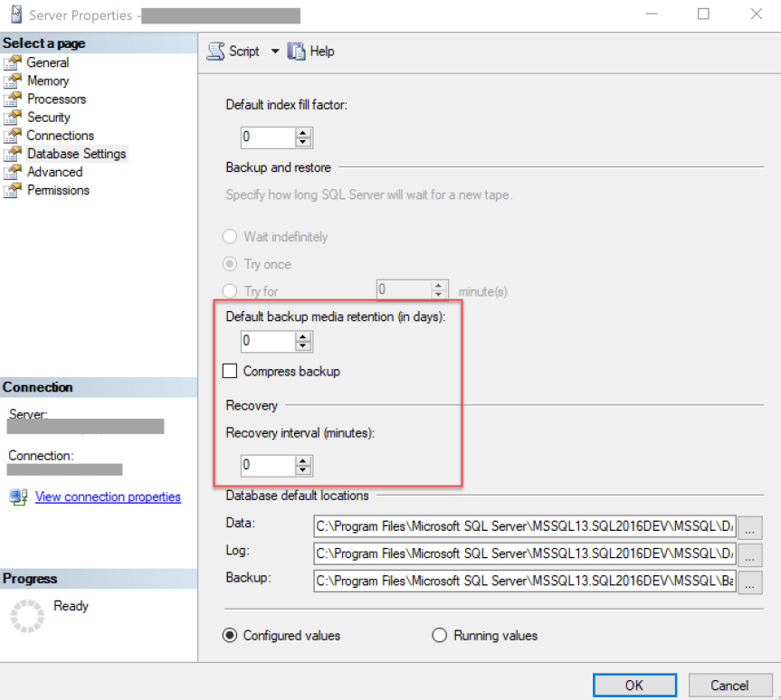Viewport: 781px width, 700px height.
Task: Select Wait indefinitely option
Action: click(x=230, y=236)
